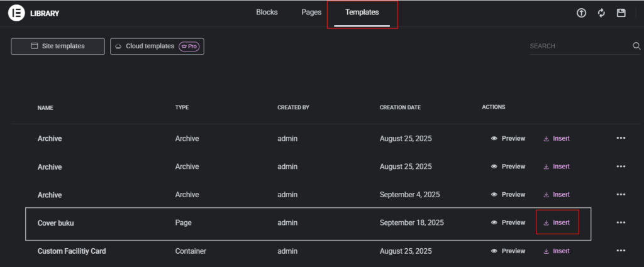Open Site templates section
The height and width of the screenshot is (267, 644).
click(57, 46)
